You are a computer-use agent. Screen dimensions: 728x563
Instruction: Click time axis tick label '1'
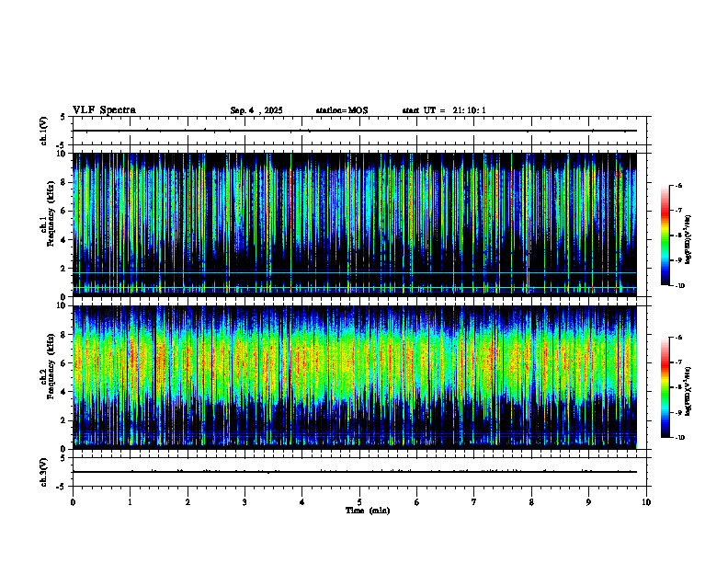[130, 502]
